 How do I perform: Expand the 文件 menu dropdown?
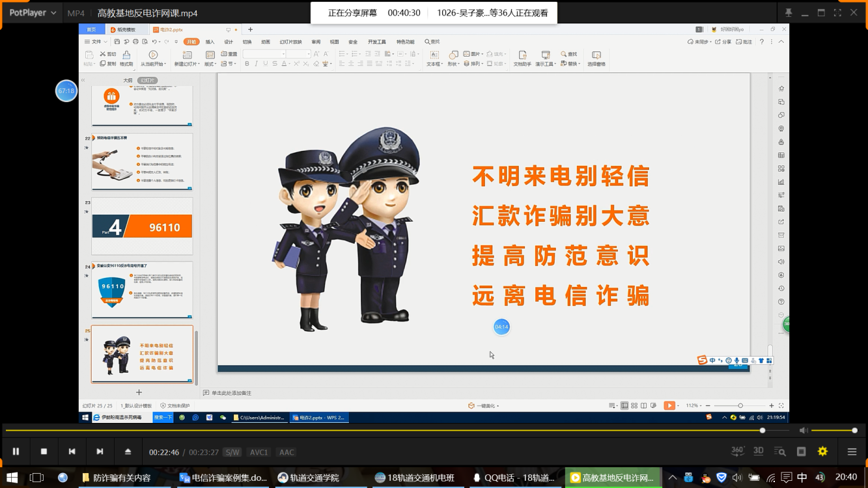95,42
